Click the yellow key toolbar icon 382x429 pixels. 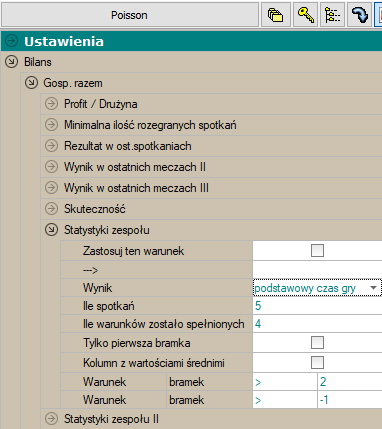click(305, 15)
